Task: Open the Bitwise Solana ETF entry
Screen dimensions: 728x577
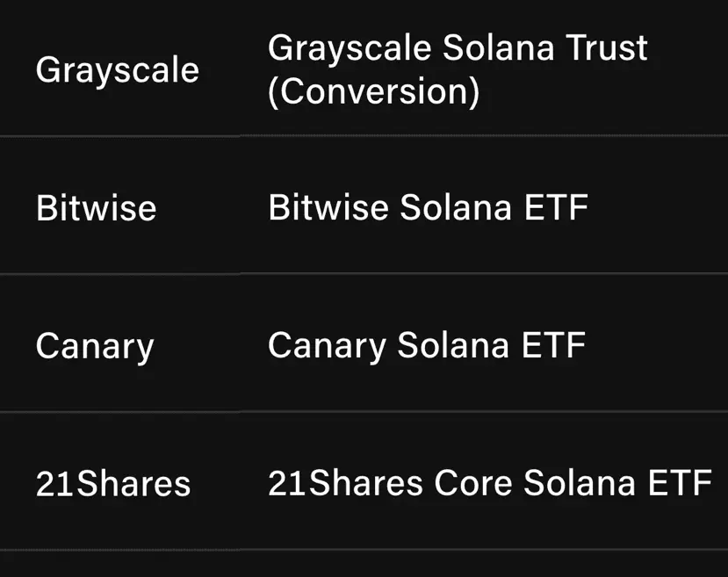Action: coord(428,207)
